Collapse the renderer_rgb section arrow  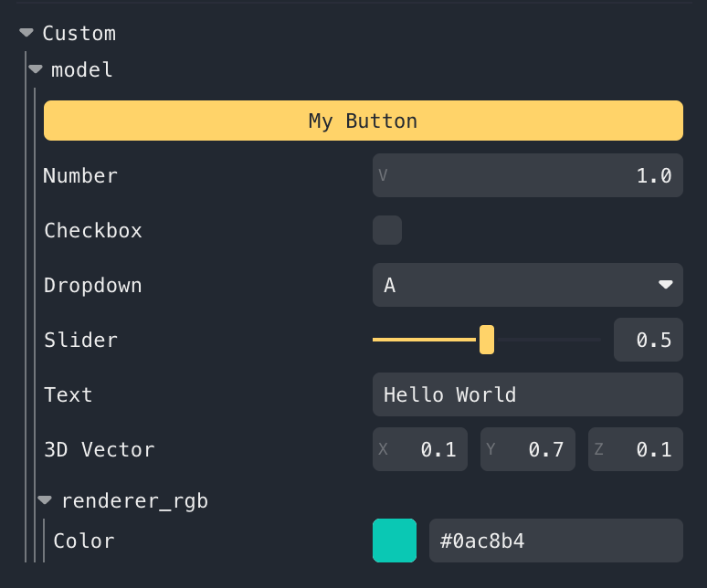[x=45, y=500]
